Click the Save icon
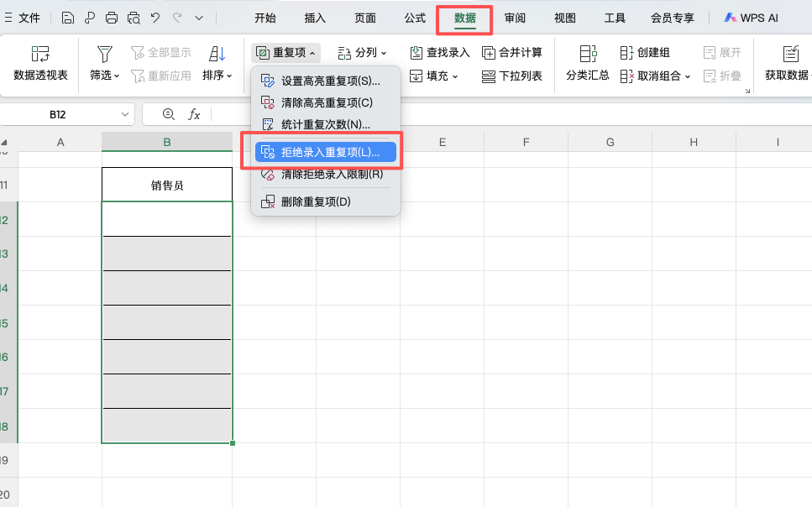 point(67,16)
